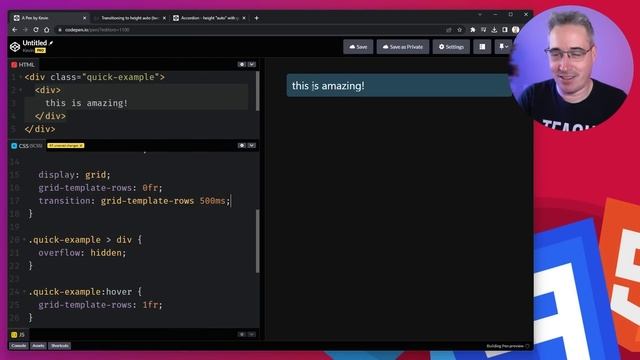The image size is (640, 360).
Task: Close the 'Accordion - height auto' tab
Action: point(244,18)
